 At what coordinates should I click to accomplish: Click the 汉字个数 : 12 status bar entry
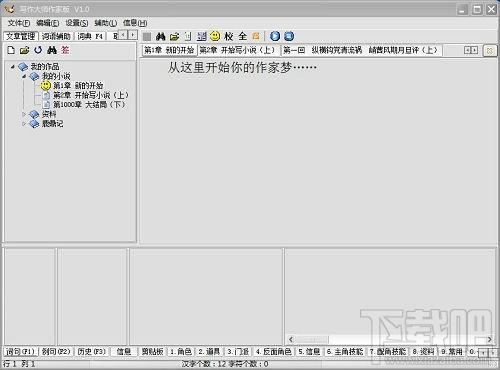pyautogui.click(x=204, y=364)
